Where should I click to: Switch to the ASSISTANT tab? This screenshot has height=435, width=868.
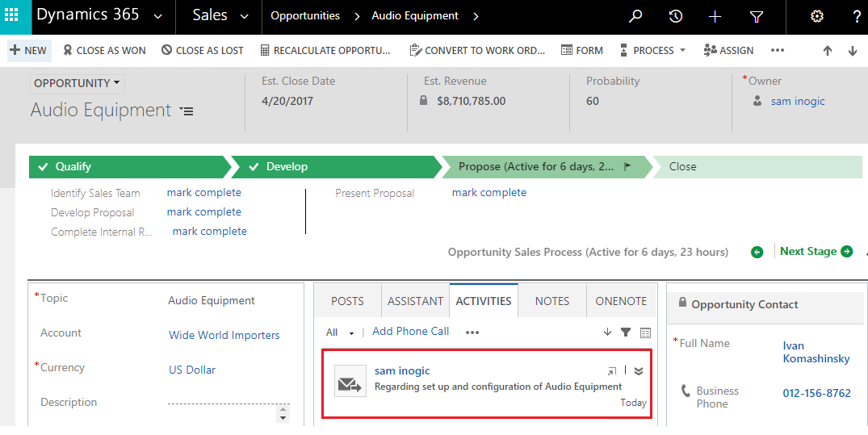point(415,301)
